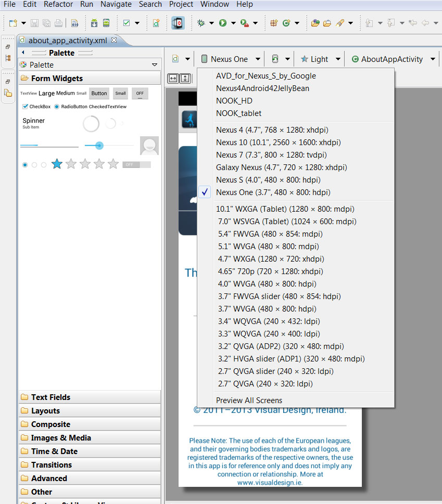
Task: Click the Print icon in toolbar
Action: pos(58,23)
